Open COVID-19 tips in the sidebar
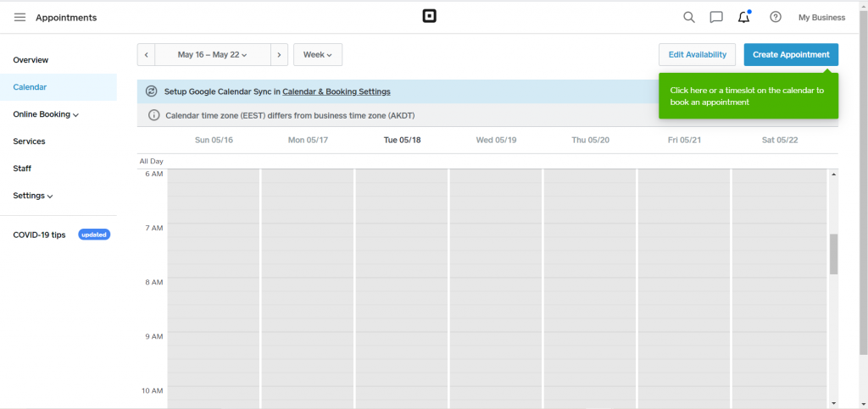This screenshot has width=868, height=409. point(39,235)
